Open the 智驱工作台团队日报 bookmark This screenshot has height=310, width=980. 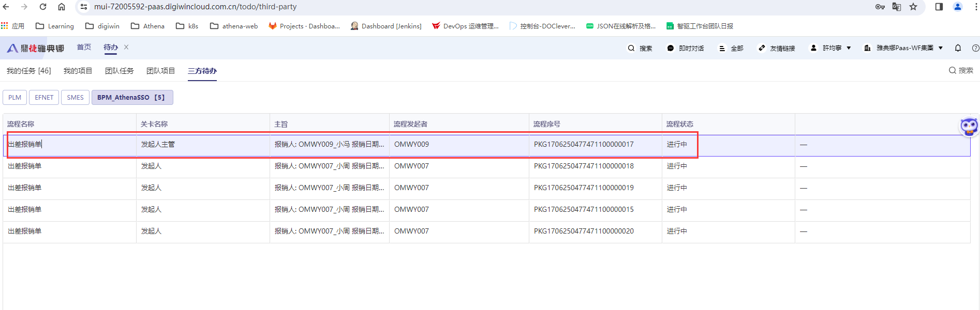(x=700, y=26)
